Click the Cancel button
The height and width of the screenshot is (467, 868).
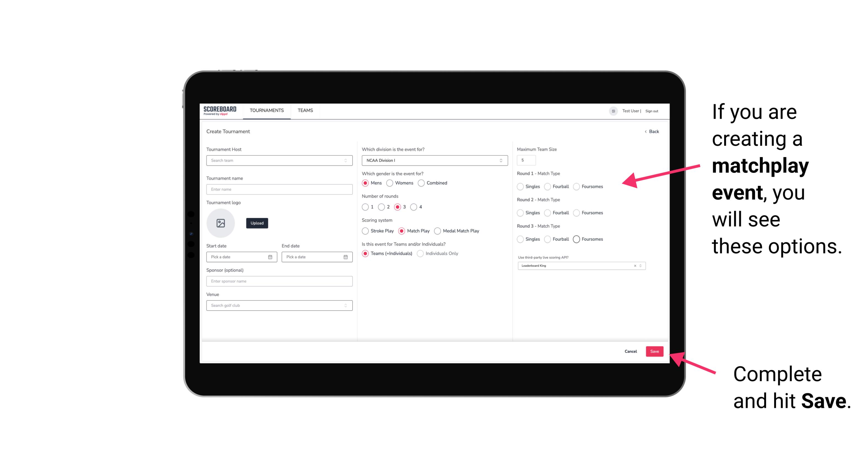tap(630, 351)
